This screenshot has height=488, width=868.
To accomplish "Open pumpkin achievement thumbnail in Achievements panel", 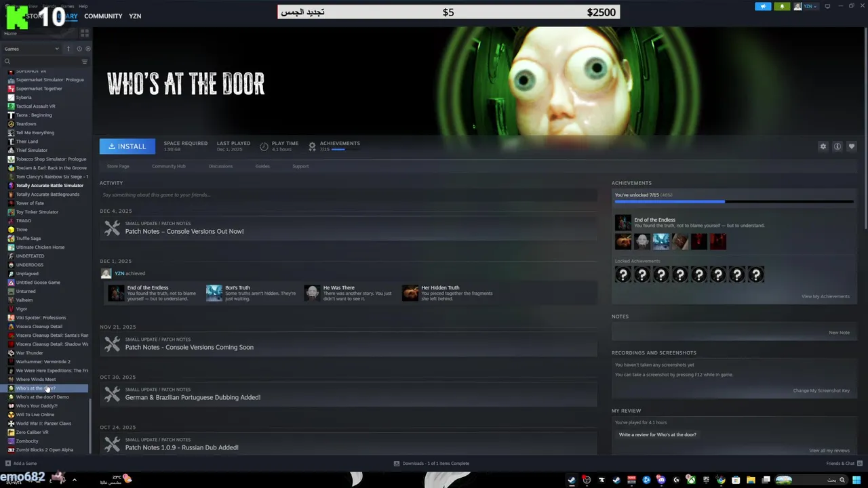I will click(x=623, y=241).
